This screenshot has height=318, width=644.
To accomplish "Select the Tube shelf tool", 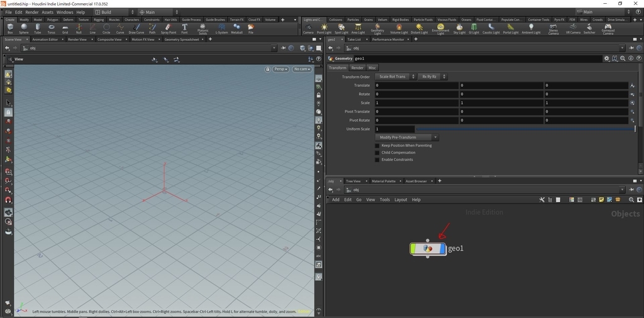I will pos(37,28).
